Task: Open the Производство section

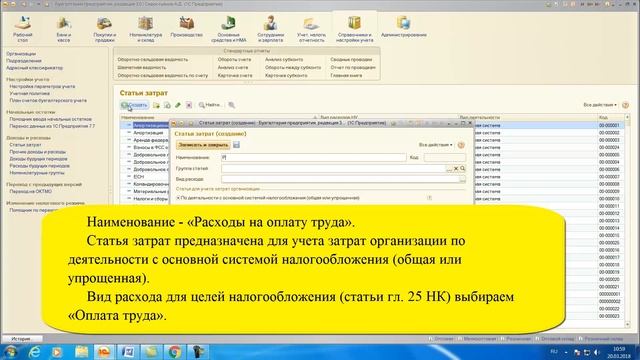Action: (187, 27)
